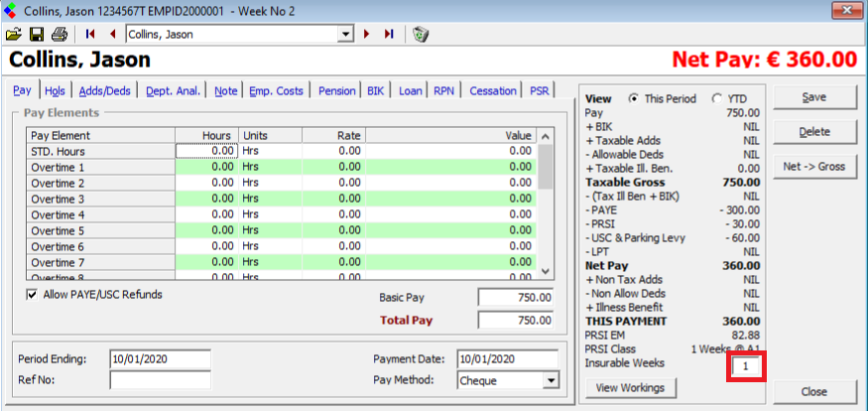Switch to the Pension tab
This screenshot has height=411, width=868.
click(x=336, y=90)
